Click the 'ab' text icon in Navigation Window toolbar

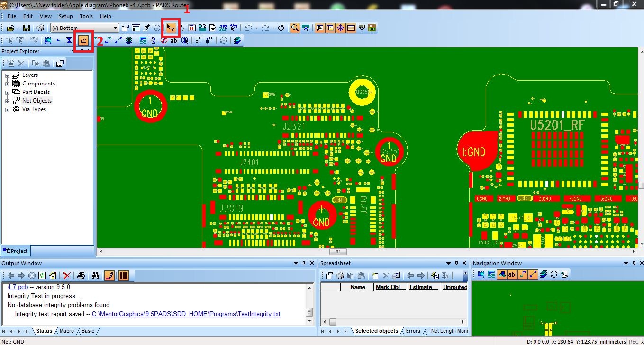[512, 274]
